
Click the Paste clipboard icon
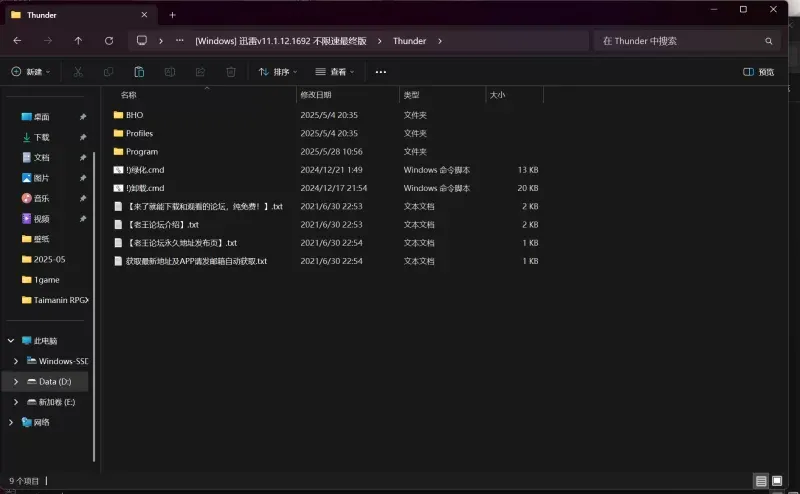139,72
